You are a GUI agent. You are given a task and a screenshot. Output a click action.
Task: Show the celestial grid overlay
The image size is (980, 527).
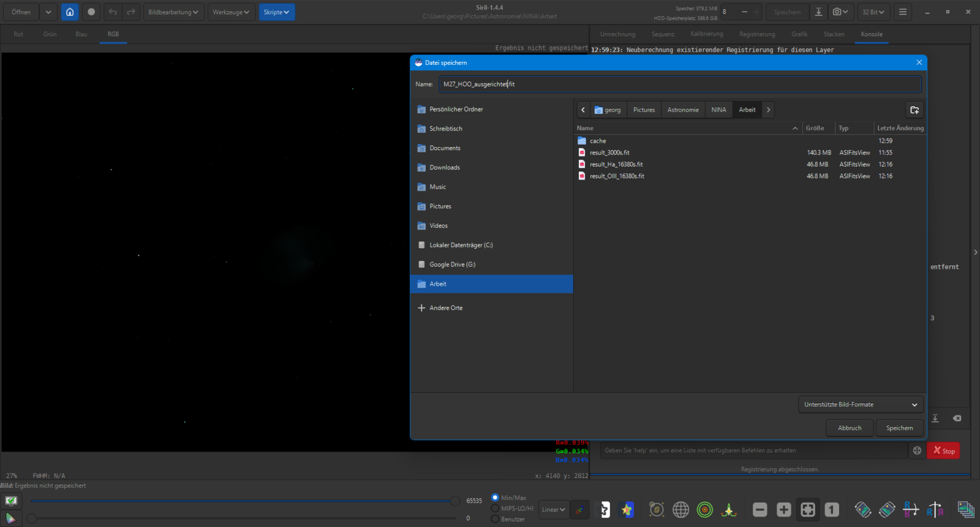click(680, 510)
